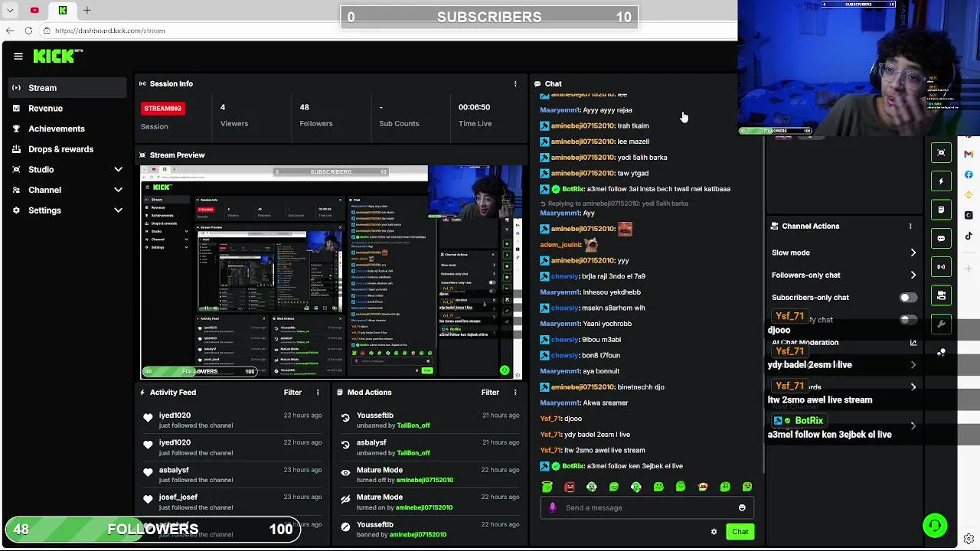Open Filter in Activity Feed panel

(292, 393)
